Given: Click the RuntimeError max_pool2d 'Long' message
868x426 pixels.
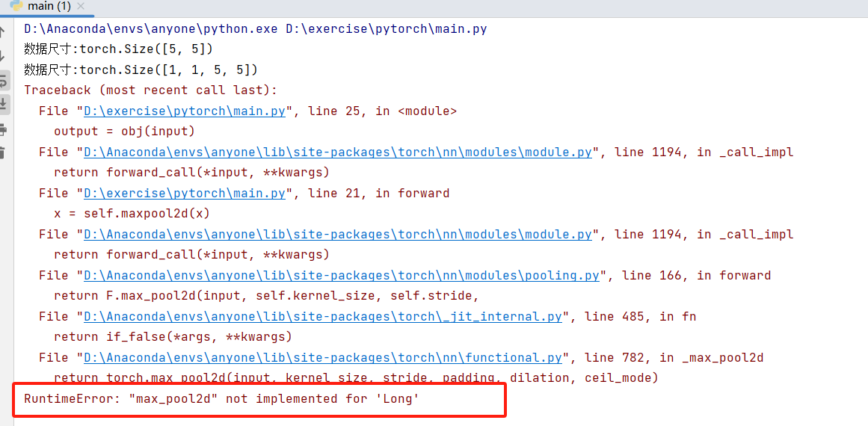Looking at the screenshot, I should pos(221,398).
